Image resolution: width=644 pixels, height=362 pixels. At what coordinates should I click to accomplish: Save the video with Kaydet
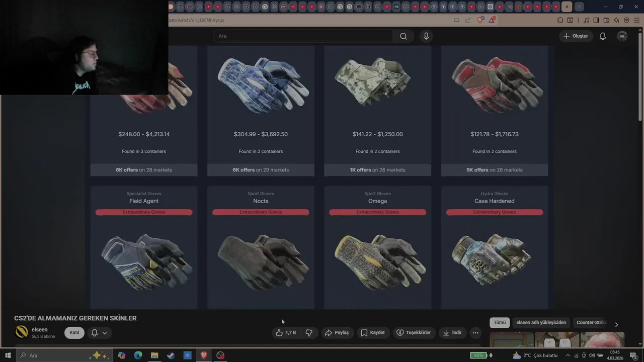tap(373, 333)
